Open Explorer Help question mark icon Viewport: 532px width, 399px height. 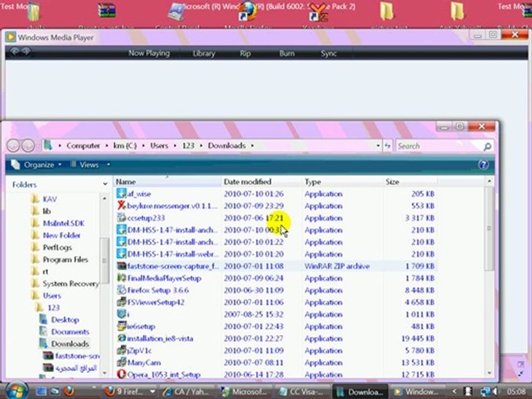click(483, 165)
